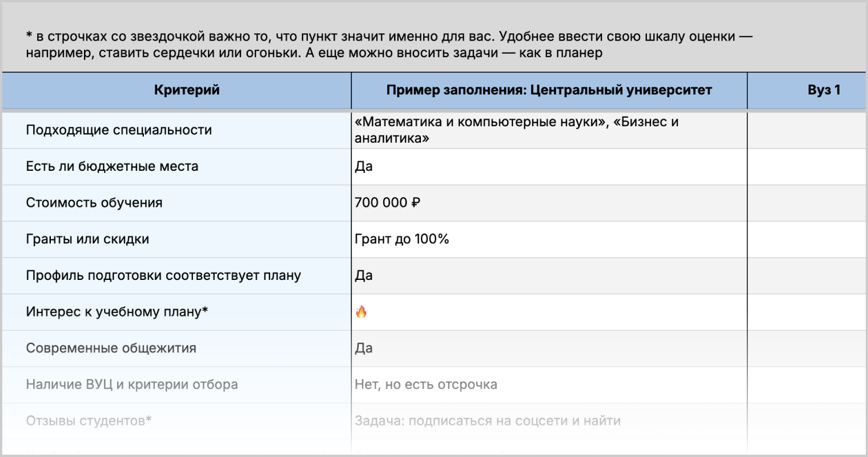Select the "700 000 ₽" tuition cell
The height and width of the screenshot is (457, 868).
[x=387, y=203]
